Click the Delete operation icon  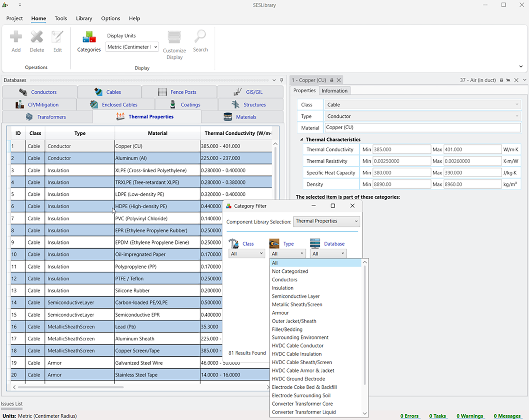(x=37, y=37)
